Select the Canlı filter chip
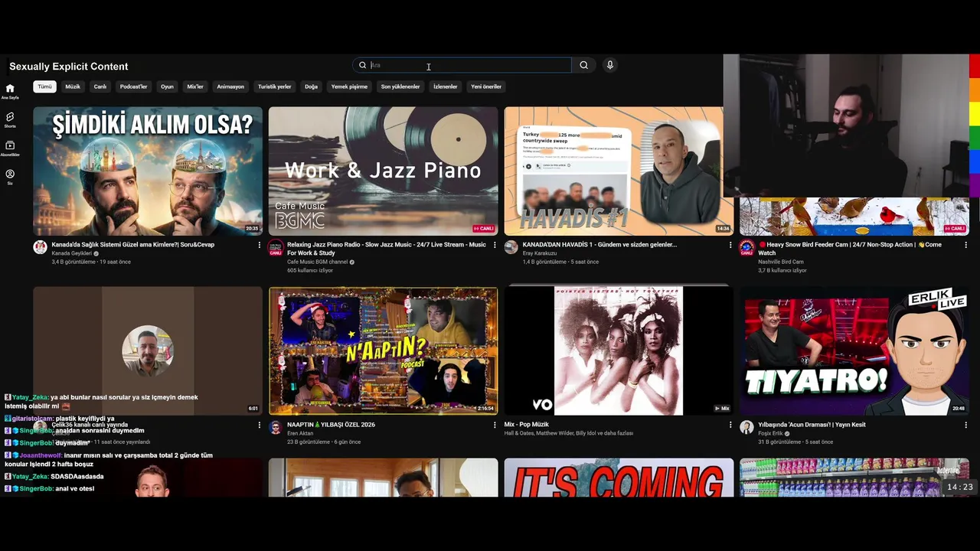The height and width of the screenshot is (551, 980). [x=100, y=86]
